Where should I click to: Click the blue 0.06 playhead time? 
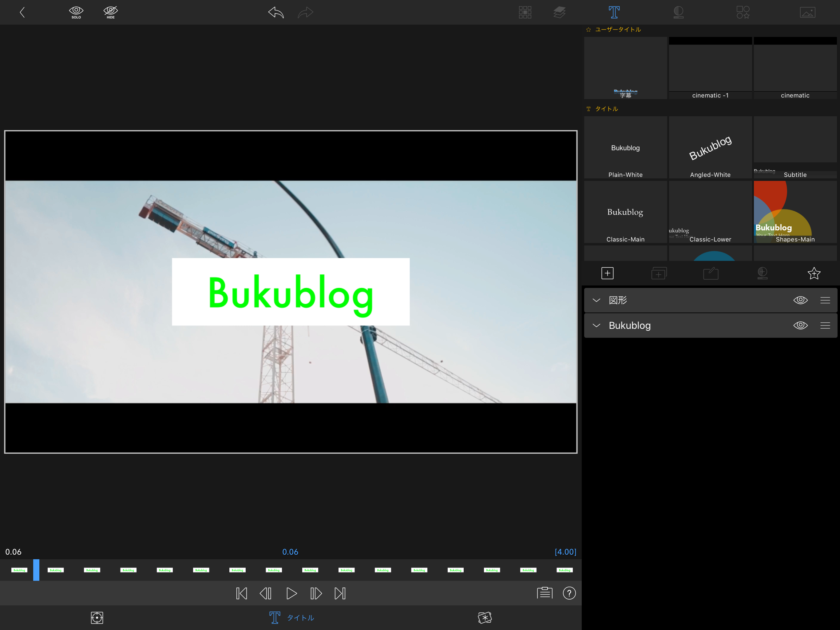(x=290, y=552)
